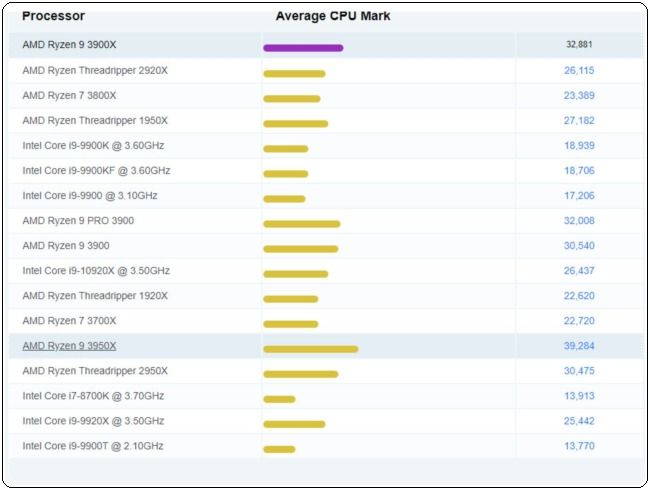Click the 18,706 score value
The width and height of the screenshot is (650, 490).
click(579, 170)
